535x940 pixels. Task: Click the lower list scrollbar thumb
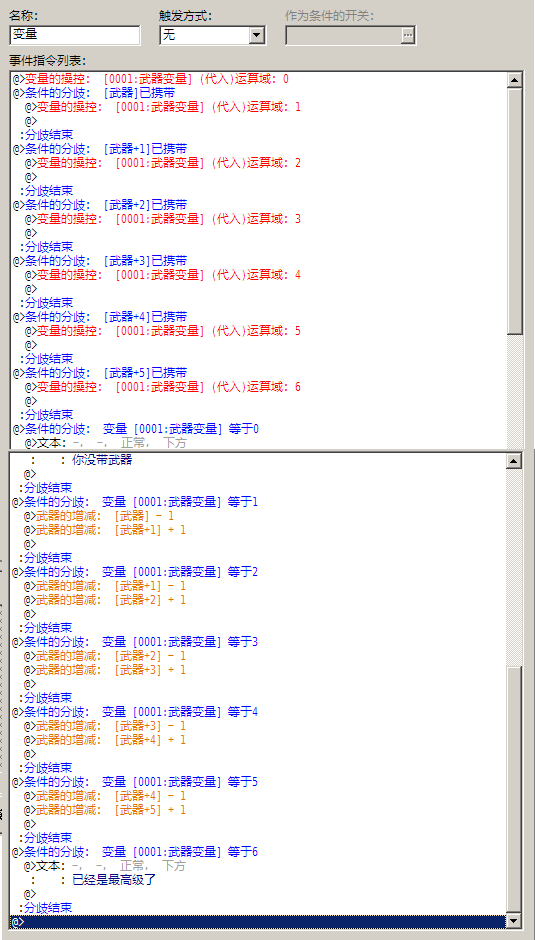(515, 788)
